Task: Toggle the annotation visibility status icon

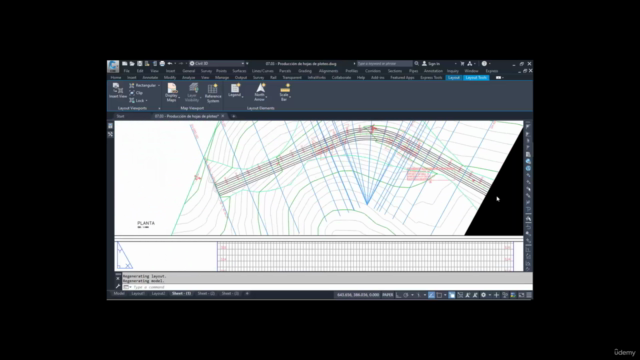Action: 468,295
